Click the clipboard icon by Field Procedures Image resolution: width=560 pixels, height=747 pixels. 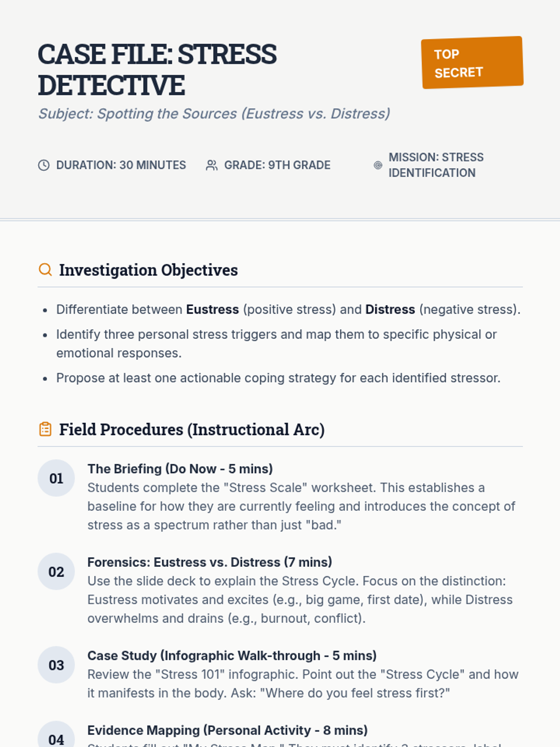45,429
